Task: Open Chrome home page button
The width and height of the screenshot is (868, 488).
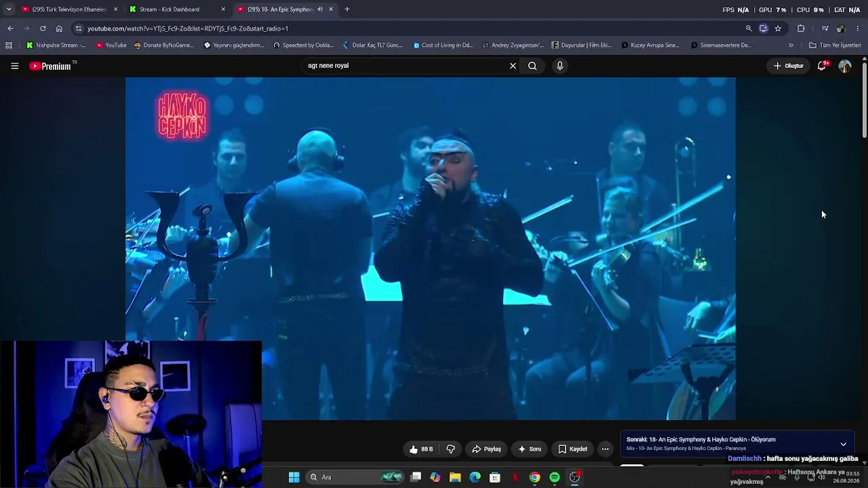Action: (x=59, y=28)
